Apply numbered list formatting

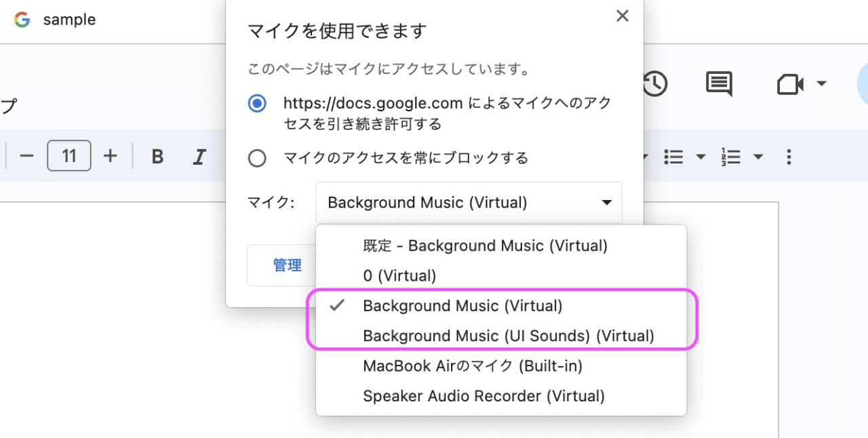coord(731,157)
